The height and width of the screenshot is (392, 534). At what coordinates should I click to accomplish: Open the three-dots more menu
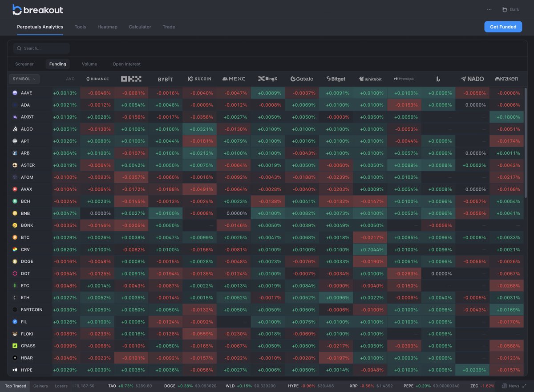coord(489,9)
